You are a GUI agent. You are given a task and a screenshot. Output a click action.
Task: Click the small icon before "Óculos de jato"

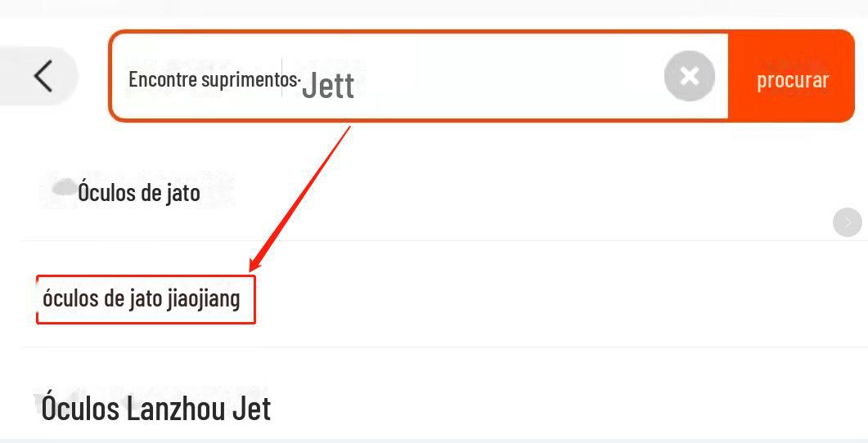point(63,189)
